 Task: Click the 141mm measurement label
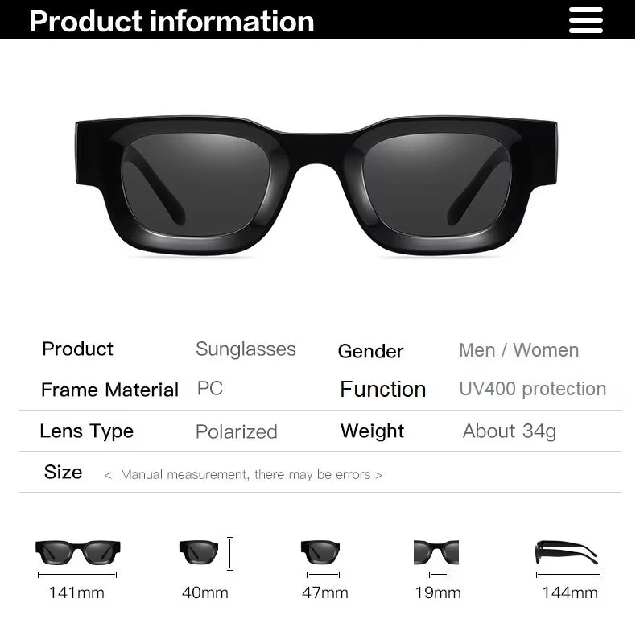(x=76, y=592)
